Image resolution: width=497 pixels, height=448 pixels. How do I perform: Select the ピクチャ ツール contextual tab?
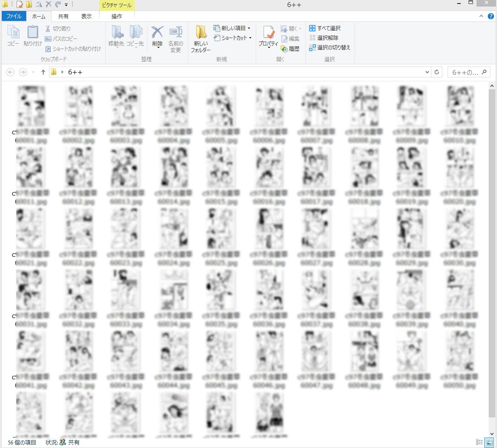[x=117, y=5]
